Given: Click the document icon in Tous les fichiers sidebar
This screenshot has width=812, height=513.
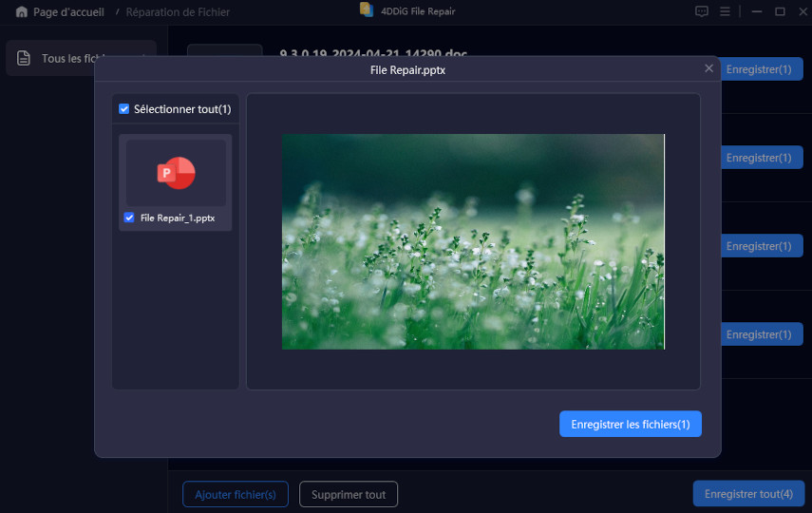Looking at the screenshot, I should tap(24, 58).
